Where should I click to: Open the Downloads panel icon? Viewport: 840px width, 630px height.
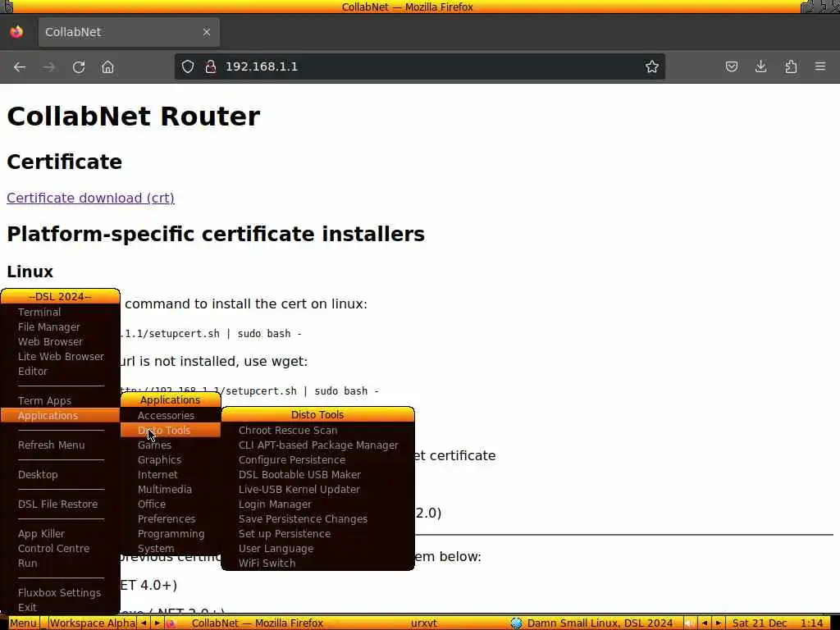pyautogui.click(x=760, y=66)
